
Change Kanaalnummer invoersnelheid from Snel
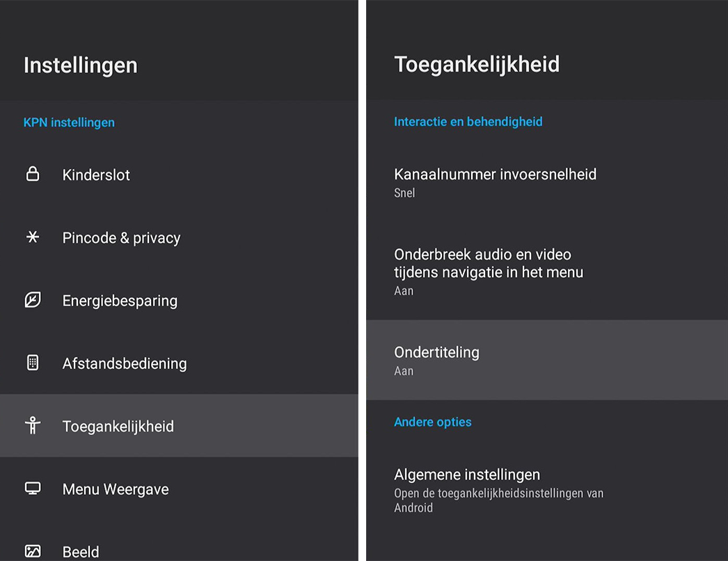click(x=547, y=182)
